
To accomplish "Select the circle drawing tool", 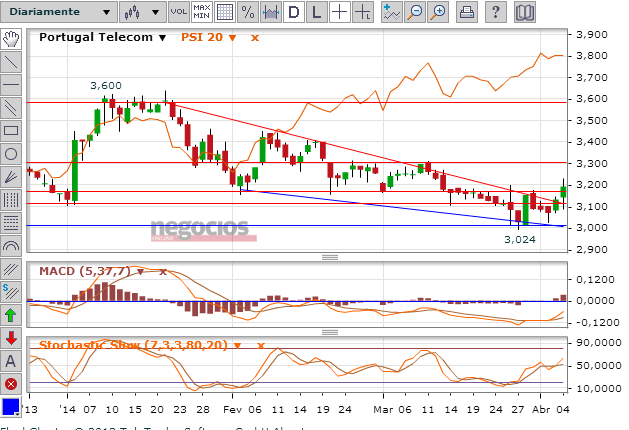I will (x=11, y=154).
